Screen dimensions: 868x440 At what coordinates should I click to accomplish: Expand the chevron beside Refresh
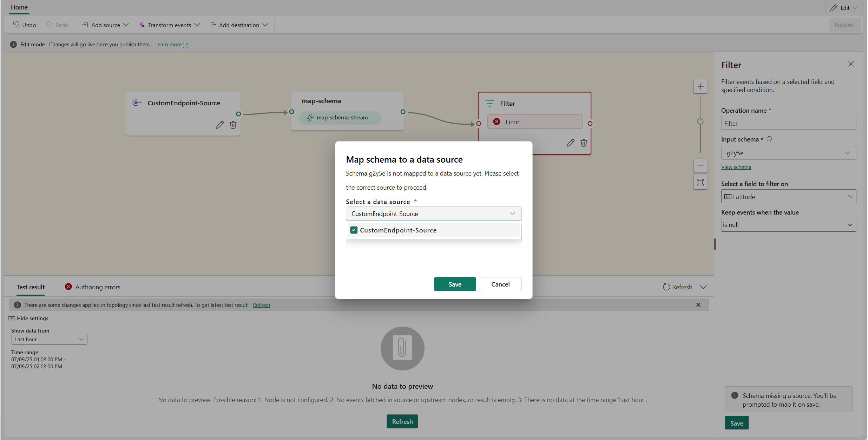click(x=703, y=287)
